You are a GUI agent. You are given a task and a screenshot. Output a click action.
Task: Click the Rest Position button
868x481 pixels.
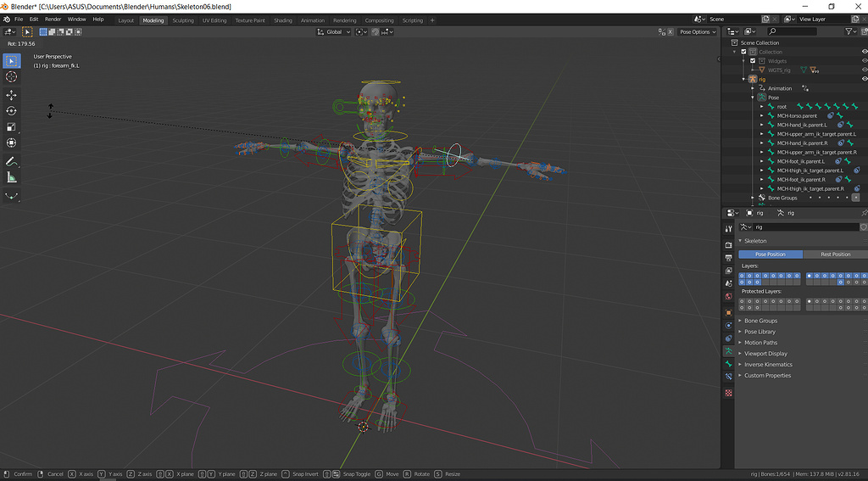(x=835, y=254)
